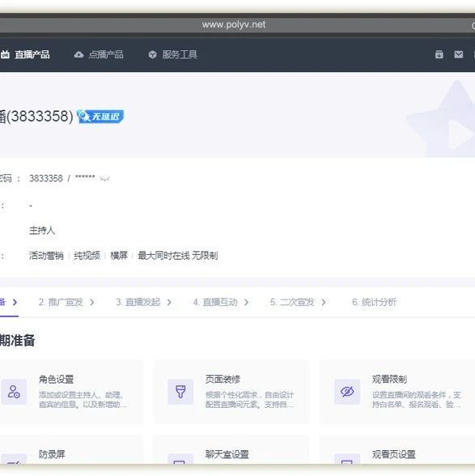Open the calendar icon in top bar
Viewport: 475px width, 476px height.
tap(439, 55)
